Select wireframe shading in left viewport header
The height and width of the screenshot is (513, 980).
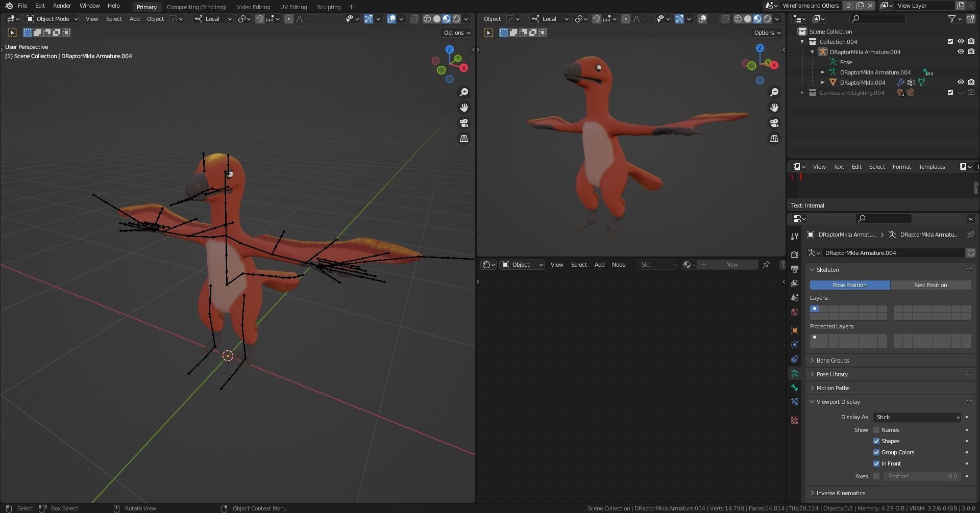coord(427,19)
